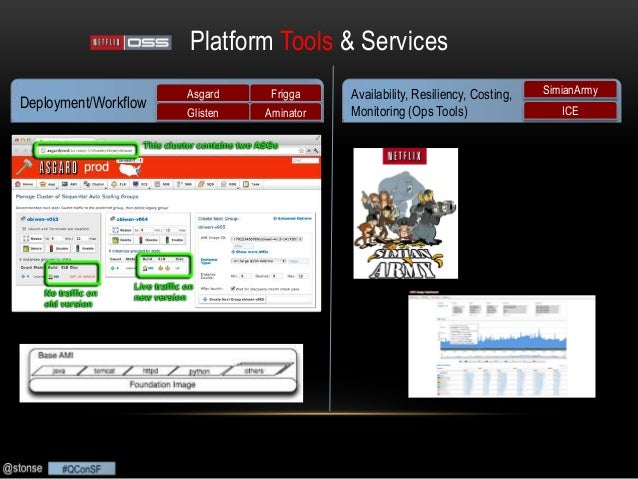Click Enable in the obiwan-v063 panel
This screenshot has height=479, width=638.
(85, 248)
